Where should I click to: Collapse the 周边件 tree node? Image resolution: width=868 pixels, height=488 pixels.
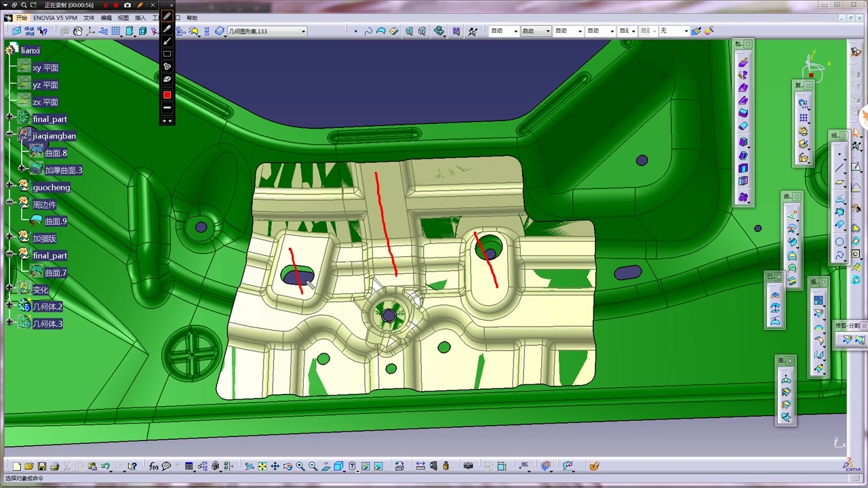tap(9, 203)
